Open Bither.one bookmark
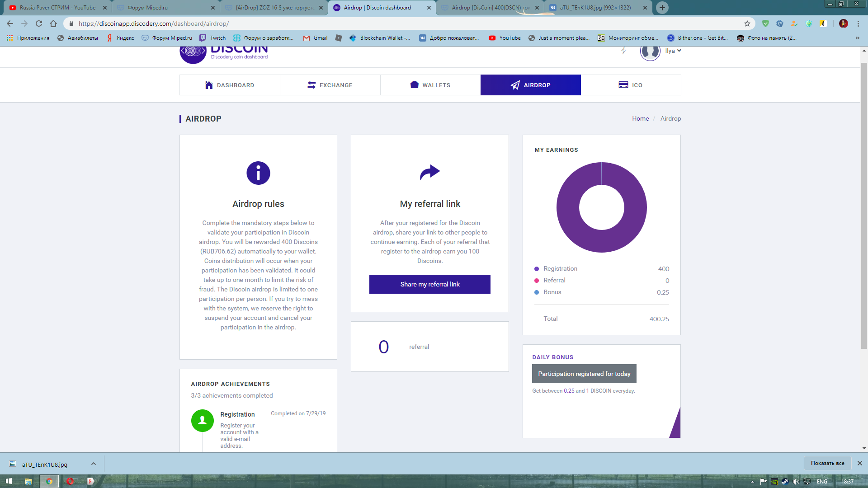Screen dimensions: 868x488 pos(698,38)
